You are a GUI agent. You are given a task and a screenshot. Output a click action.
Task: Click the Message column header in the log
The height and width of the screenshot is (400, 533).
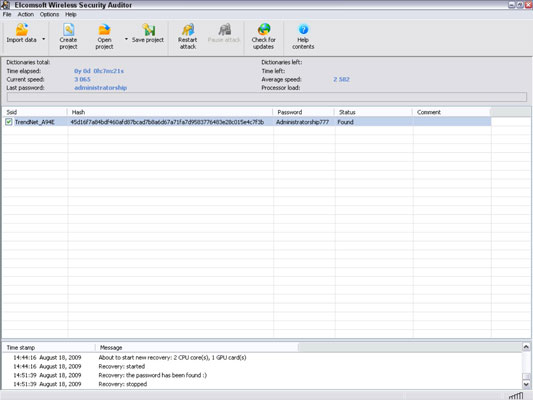click(197, 347)
